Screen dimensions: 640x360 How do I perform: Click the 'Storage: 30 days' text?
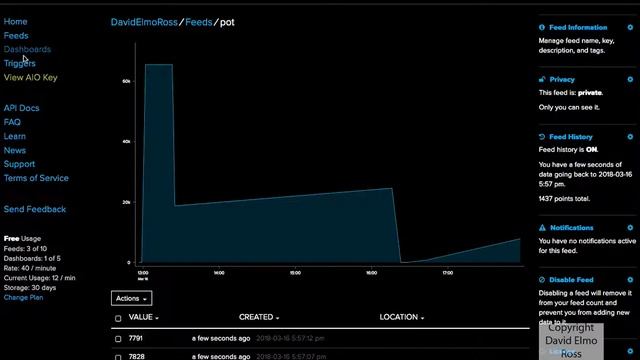pos(30,288)
